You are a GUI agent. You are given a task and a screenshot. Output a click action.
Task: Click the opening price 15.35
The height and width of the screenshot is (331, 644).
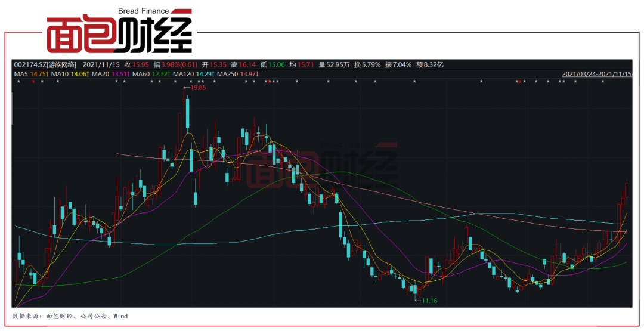point(218,65)
